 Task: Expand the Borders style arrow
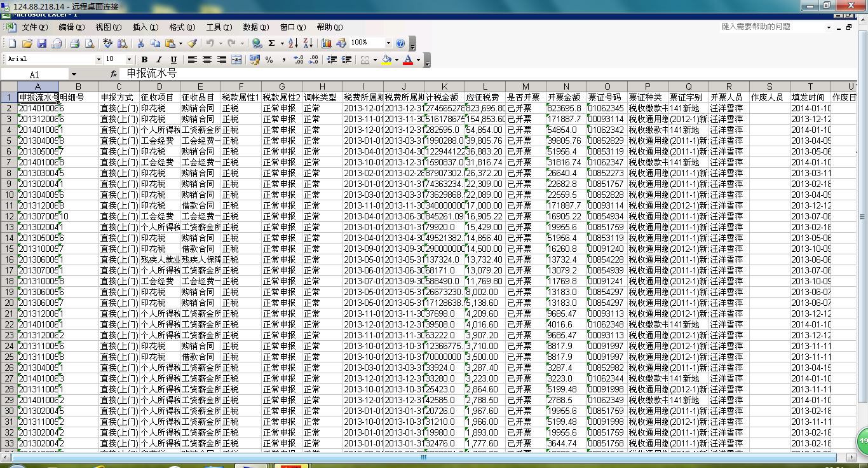[374, 60]
